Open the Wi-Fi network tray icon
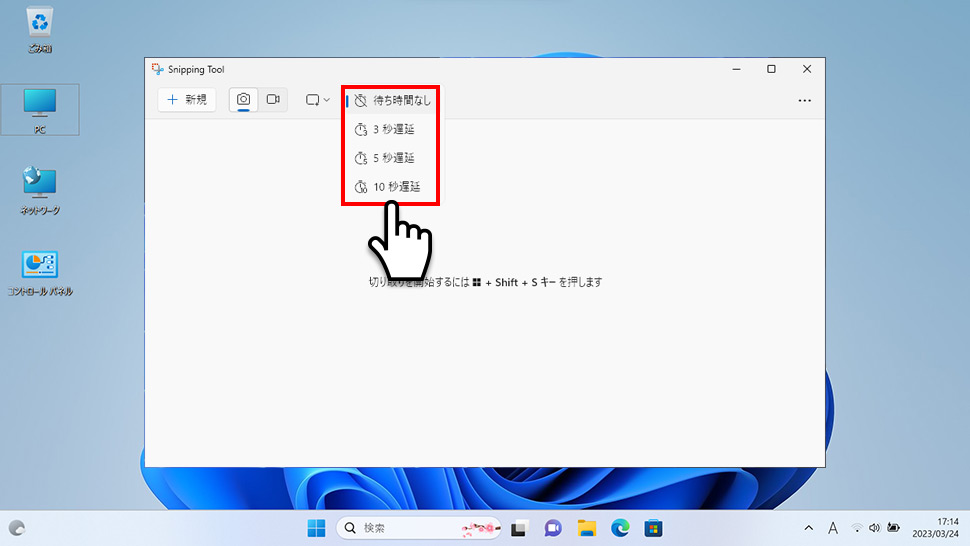The image size is (970, 546). click(x=857, y=528)
